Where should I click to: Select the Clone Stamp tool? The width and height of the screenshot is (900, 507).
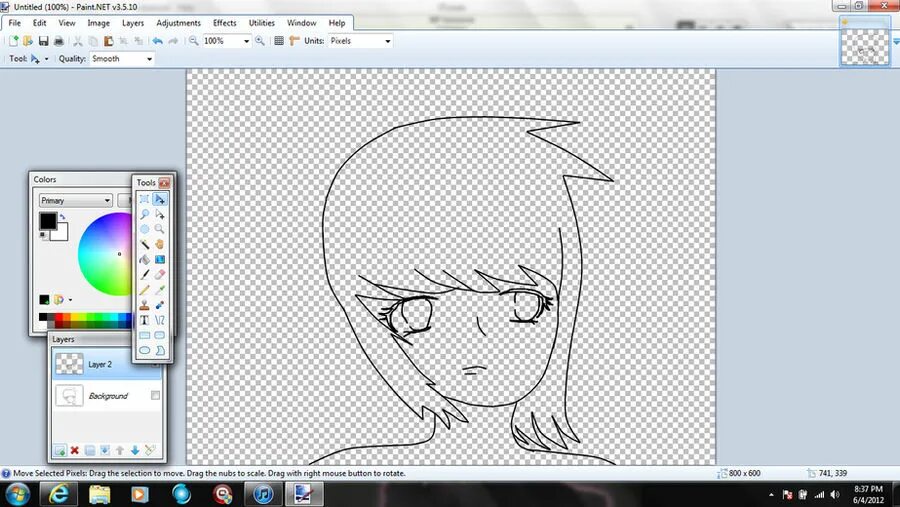(x=145, y=305)
